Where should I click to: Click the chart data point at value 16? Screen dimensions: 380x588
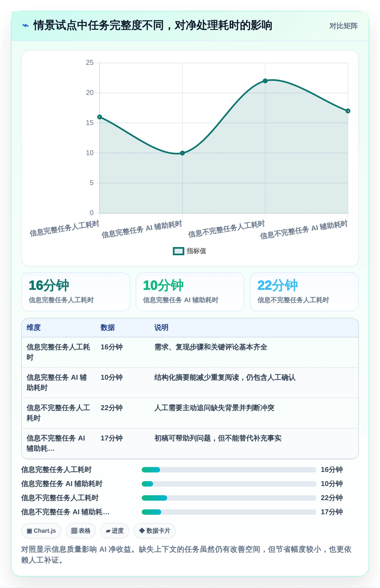coord(100,117)
